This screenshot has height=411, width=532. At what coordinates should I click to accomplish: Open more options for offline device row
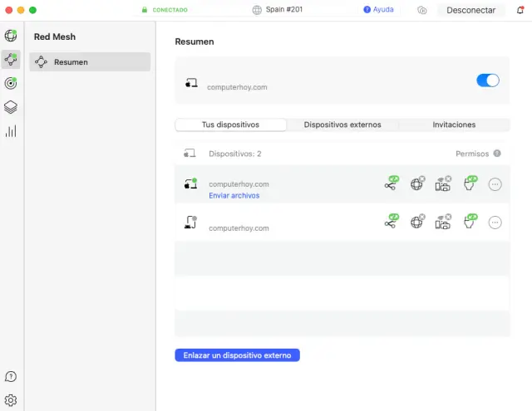495,223
